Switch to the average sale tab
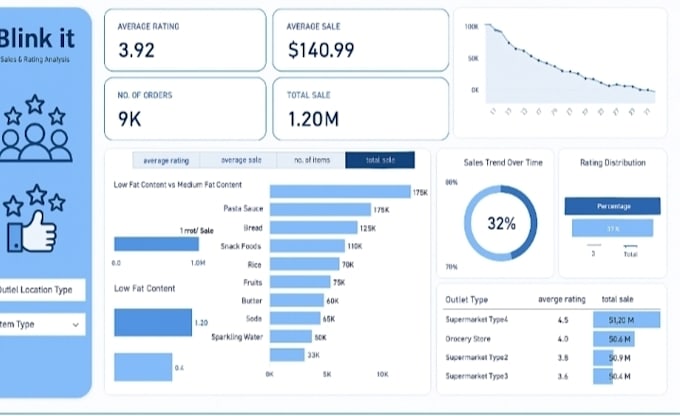 pos(241,160)
